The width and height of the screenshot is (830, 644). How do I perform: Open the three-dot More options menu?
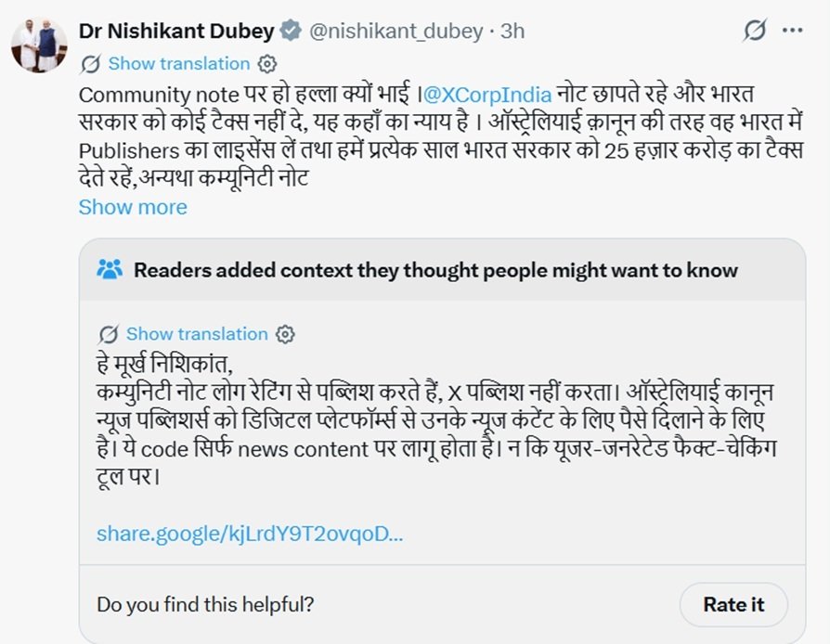click(x=792, y=31)
